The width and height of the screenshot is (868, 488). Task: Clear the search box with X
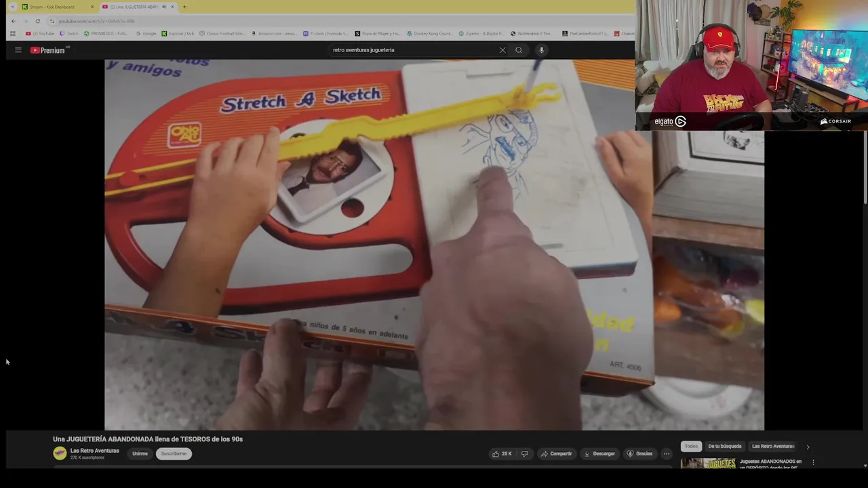[502, 50]
